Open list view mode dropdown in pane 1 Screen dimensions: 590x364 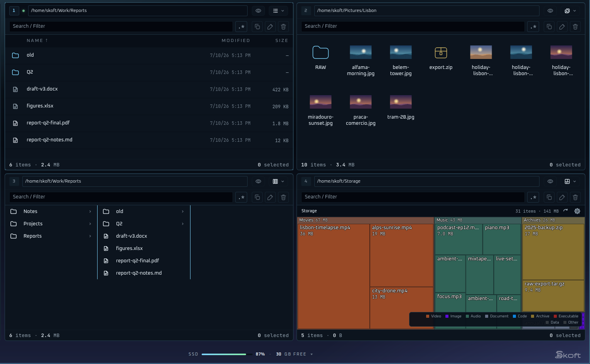point(278,11)
